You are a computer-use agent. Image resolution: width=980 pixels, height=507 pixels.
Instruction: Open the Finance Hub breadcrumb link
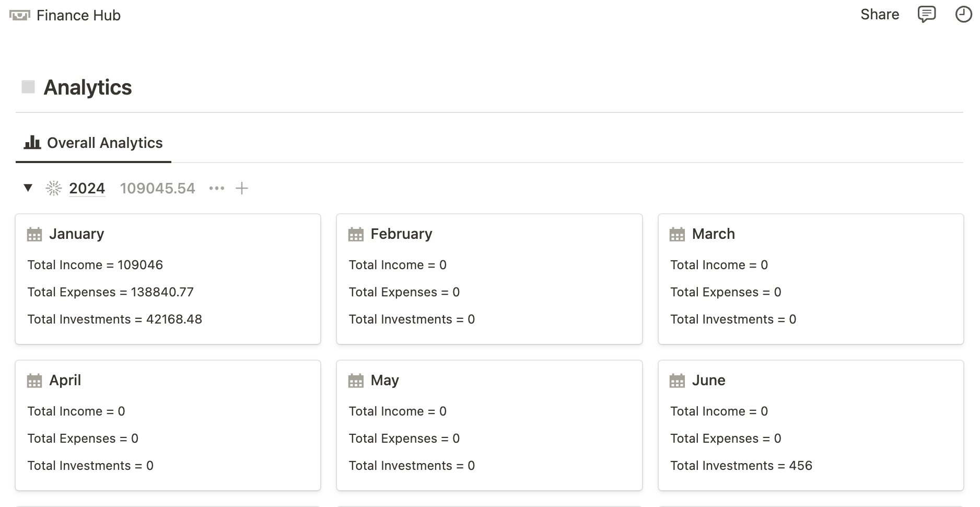pos(78,16)
